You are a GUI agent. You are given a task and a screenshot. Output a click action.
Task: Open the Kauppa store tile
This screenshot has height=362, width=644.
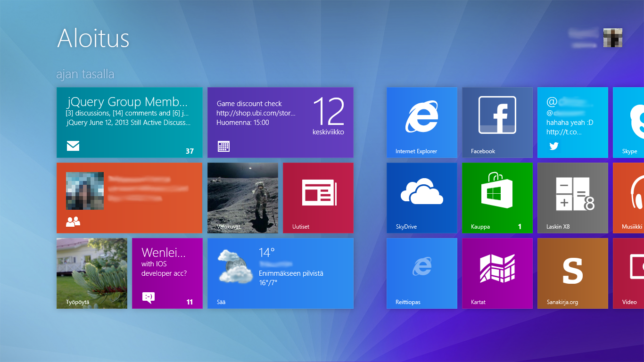[497, 198]
